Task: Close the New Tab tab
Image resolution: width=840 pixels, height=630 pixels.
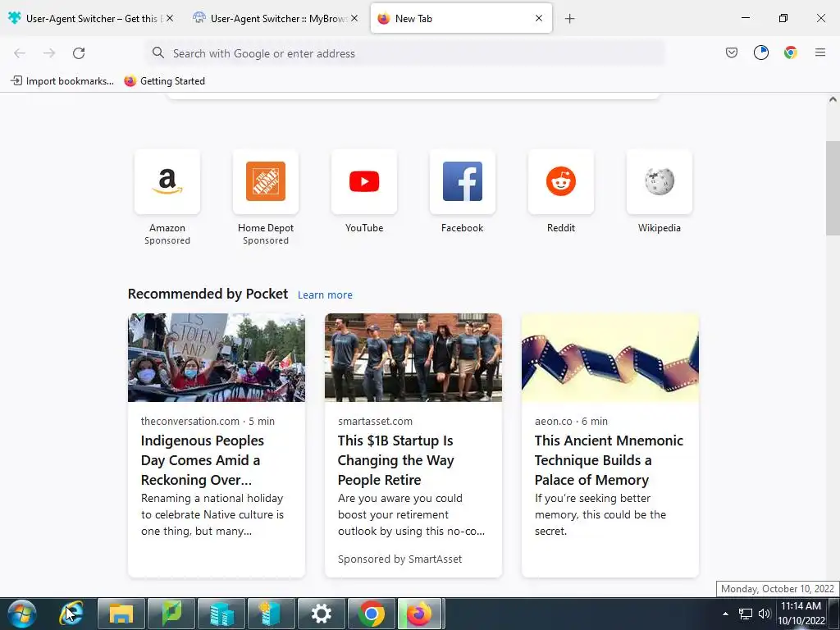Action: pyautogui.click(x=539, y=18)
